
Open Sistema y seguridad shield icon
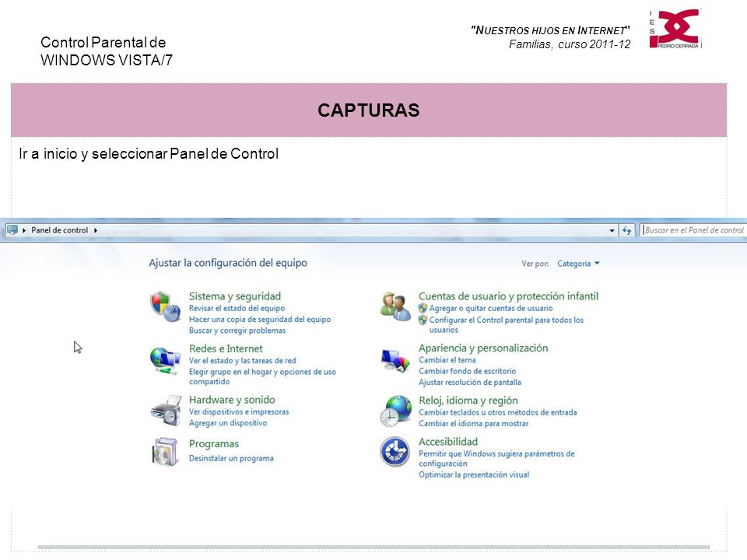pyautogui.click(x=165, y=306)
